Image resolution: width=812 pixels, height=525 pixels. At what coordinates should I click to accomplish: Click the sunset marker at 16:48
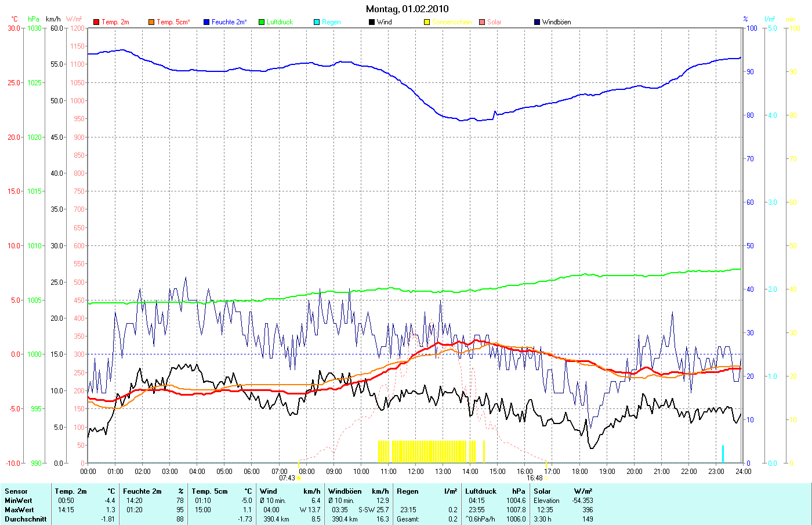(x=546, y=478)
